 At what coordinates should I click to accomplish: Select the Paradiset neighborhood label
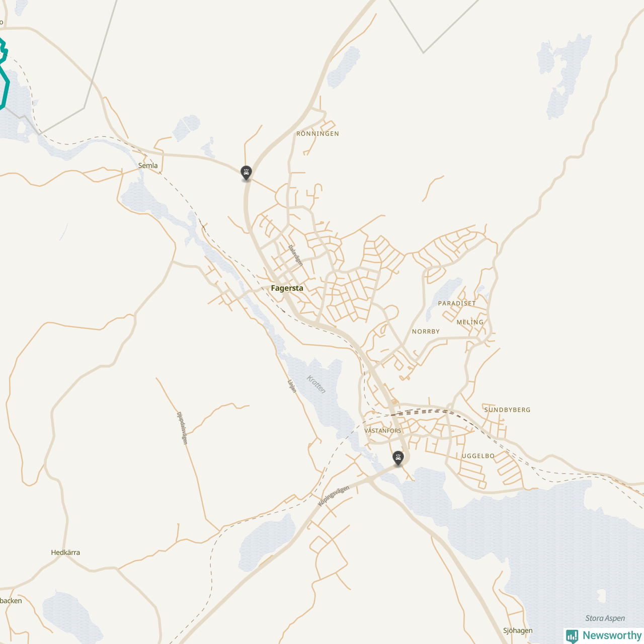point(457,303)
